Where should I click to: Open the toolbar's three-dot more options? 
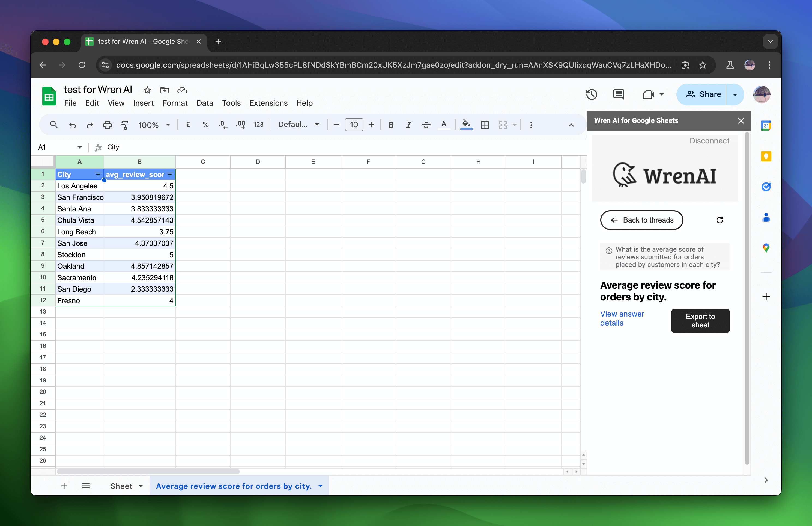tap(531, 125)
